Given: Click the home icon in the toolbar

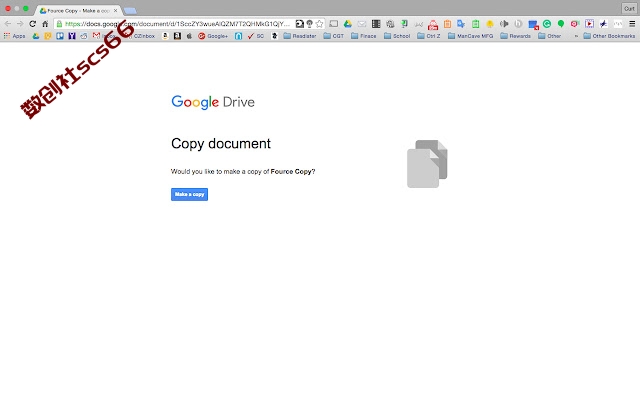Looking at the screenshot, I should click(x=45, y=24).
